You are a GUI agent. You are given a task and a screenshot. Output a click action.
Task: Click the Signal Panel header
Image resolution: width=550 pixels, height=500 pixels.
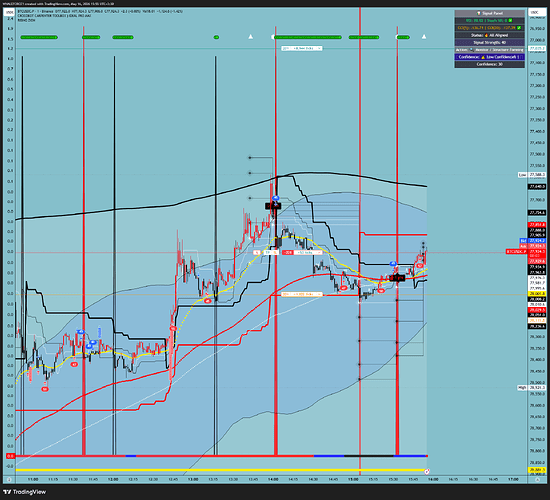490,13
